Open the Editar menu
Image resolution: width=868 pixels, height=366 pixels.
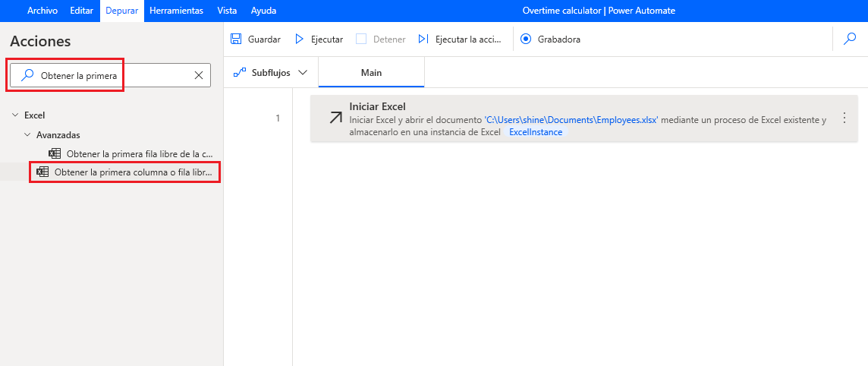(x=81, y=11)
